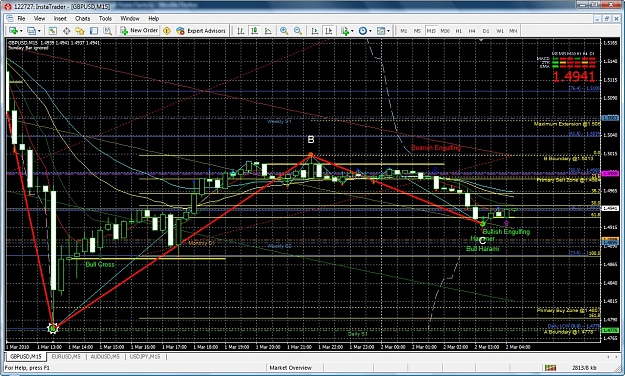Click the chart document icon left of File
Screen dimensions: 625x376
[10, 18]
